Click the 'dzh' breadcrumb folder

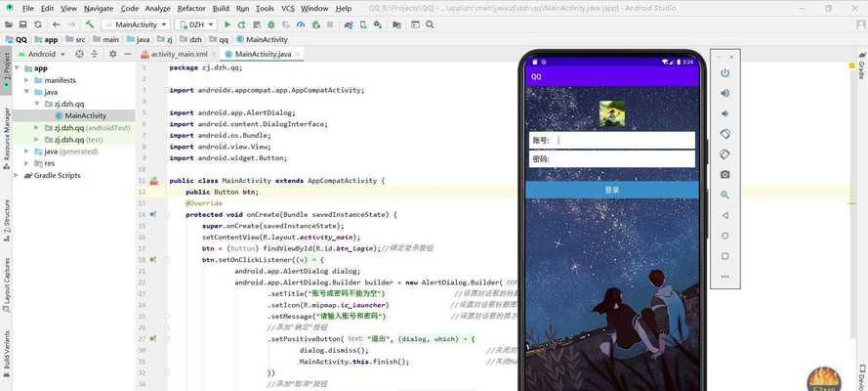pos(191,40)
